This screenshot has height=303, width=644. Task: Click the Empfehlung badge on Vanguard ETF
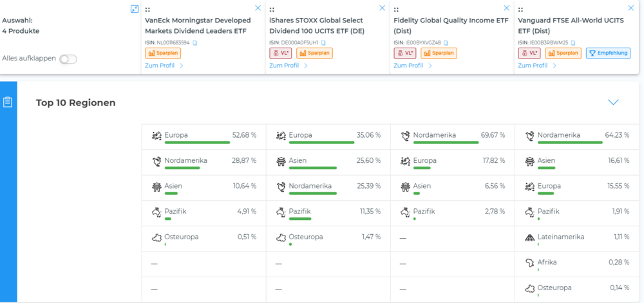coord(608,53)
